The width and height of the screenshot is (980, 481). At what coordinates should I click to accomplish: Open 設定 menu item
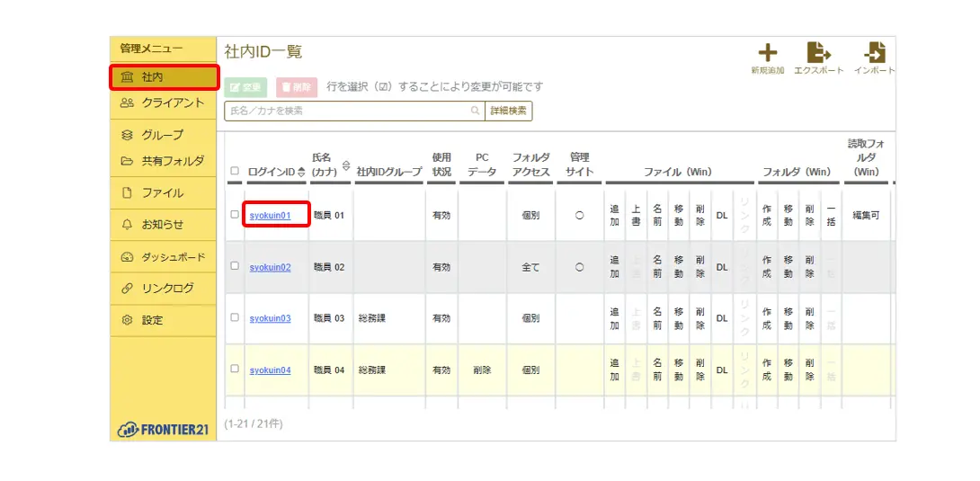(x=163, y=320)
